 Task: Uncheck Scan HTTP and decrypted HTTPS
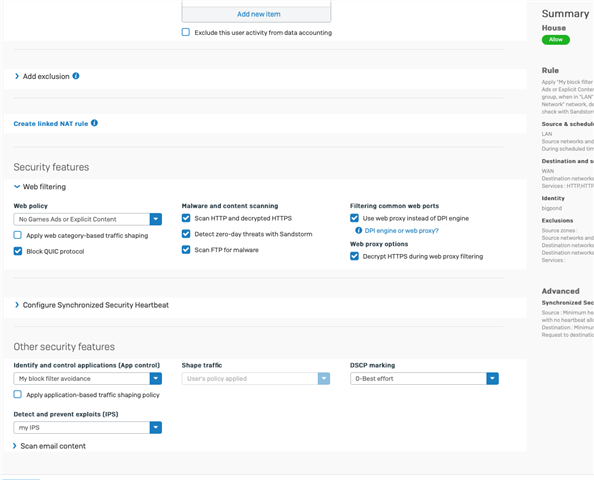tap(186, 218)
